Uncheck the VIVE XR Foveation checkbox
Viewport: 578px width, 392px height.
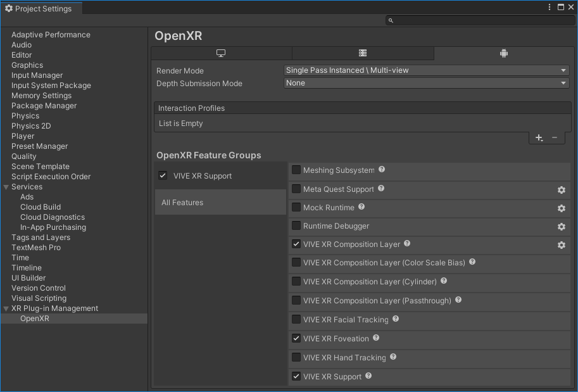point(296,338)
